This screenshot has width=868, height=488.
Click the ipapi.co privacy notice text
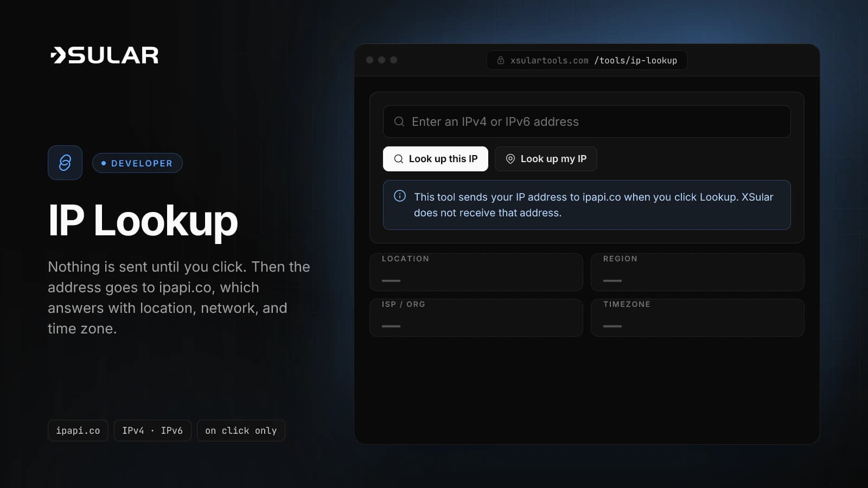(593, 205)
